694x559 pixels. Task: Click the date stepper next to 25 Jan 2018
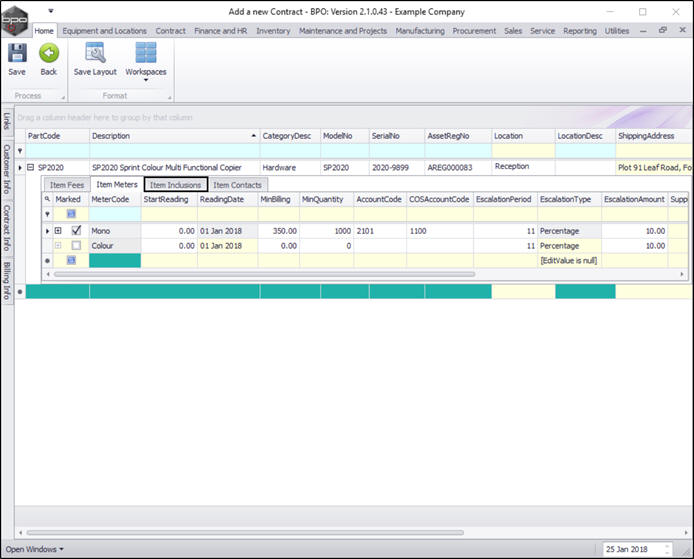coord(667,549)
